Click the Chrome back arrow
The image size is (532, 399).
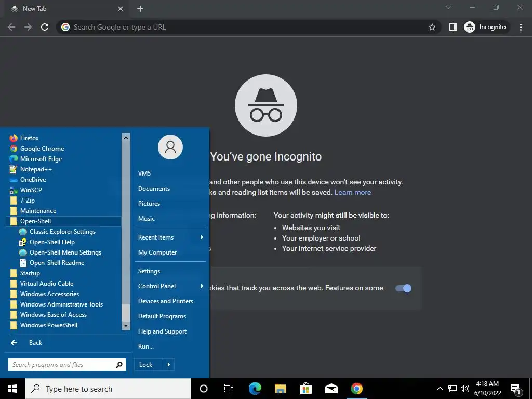(11, 27)
